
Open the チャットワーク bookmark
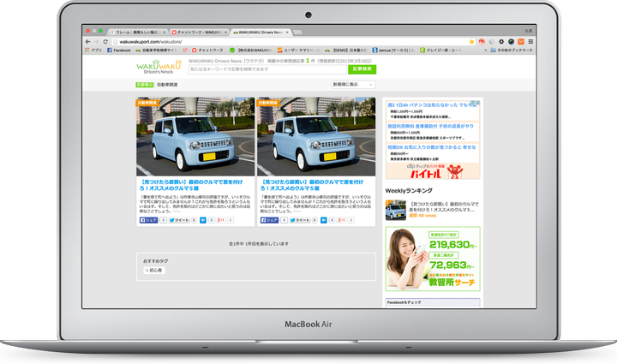pos(207,51)
